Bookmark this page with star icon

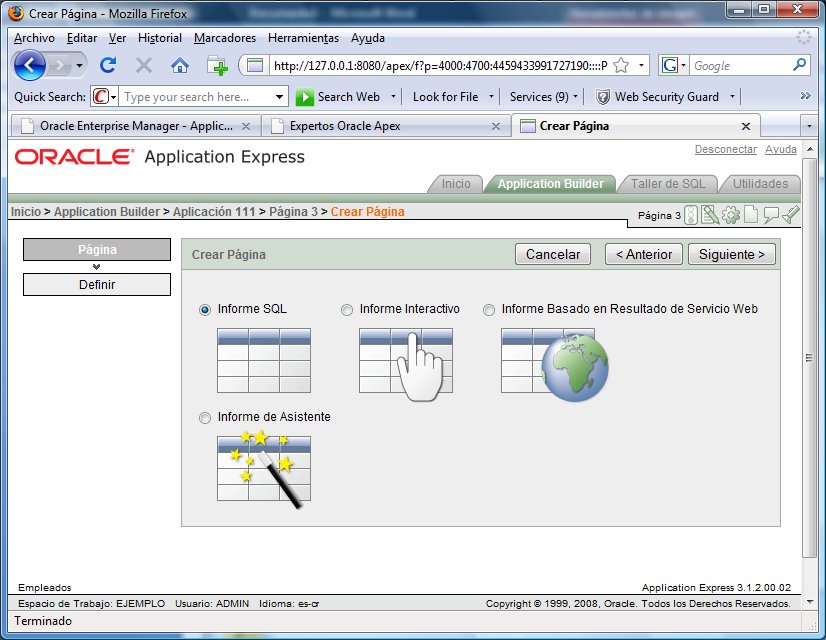[621, 65]
